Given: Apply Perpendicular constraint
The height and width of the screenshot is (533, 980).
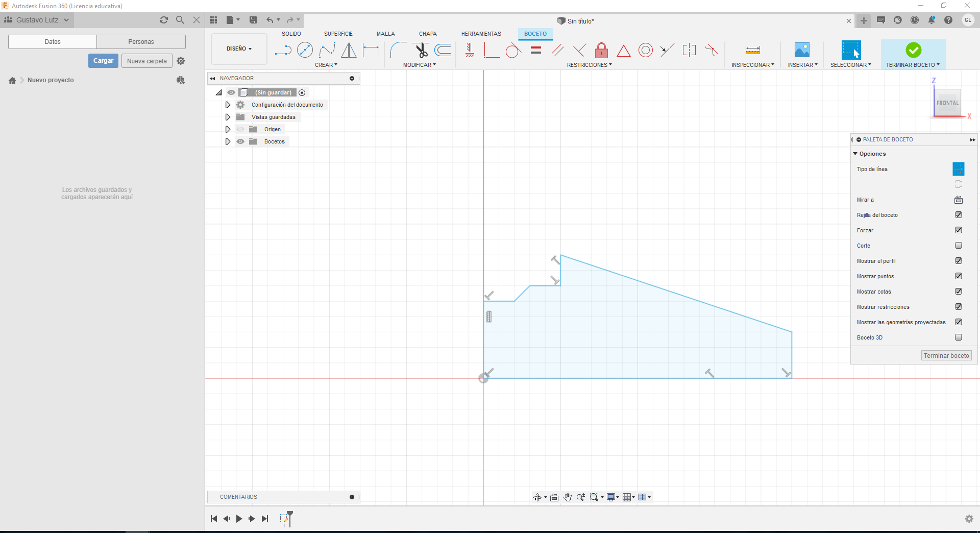Looking at the screenshot, I should [579, 50].
